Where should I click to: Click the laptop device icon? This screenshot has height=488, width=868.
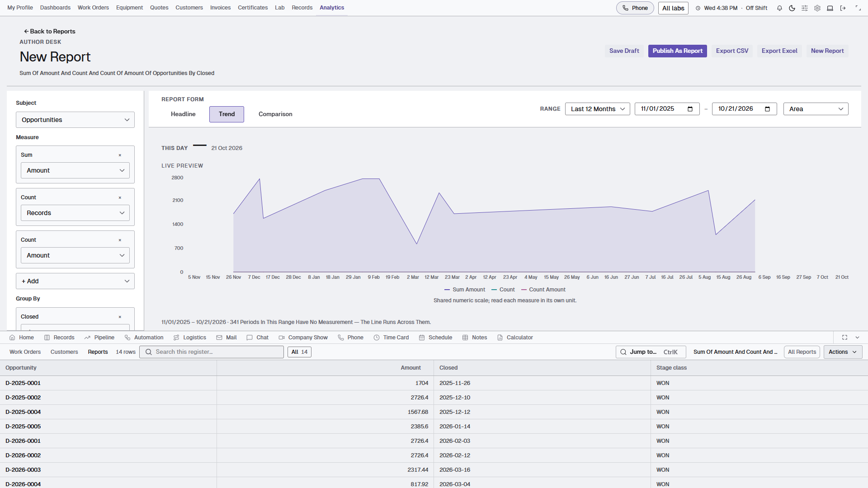[830, 8]
